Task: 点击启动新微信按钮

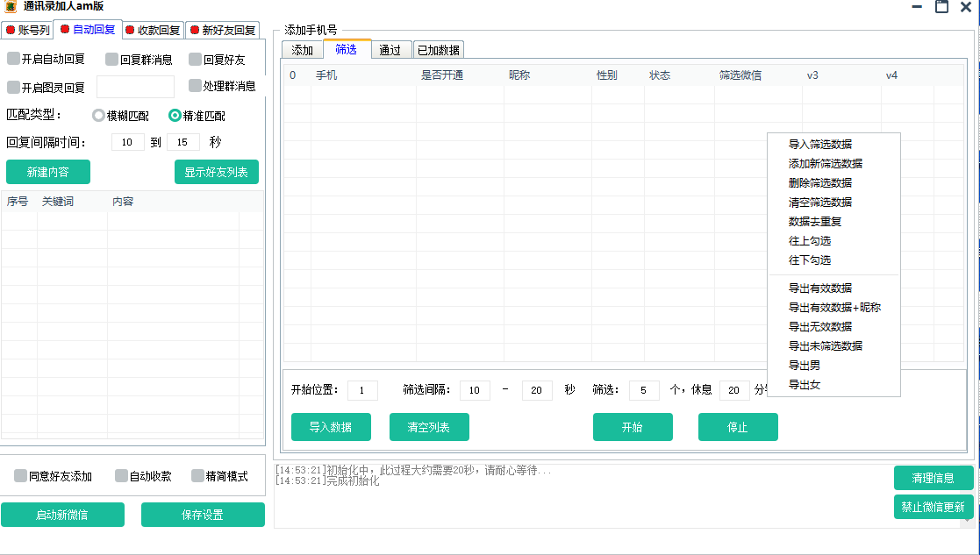Action: click(x=62, y=515)
